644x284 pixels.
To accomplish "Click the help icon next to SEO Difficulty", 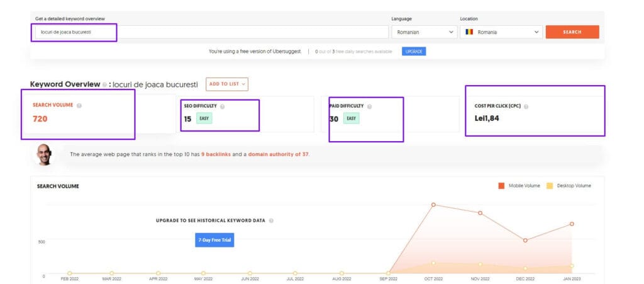I will [x=222, y=106].
